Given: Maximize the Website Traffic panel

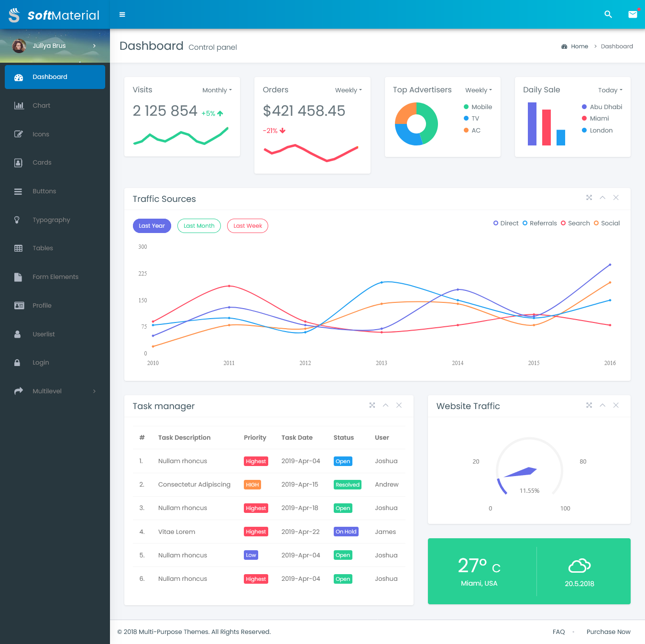Looking at the screenshot, I should tap(589, 405).
